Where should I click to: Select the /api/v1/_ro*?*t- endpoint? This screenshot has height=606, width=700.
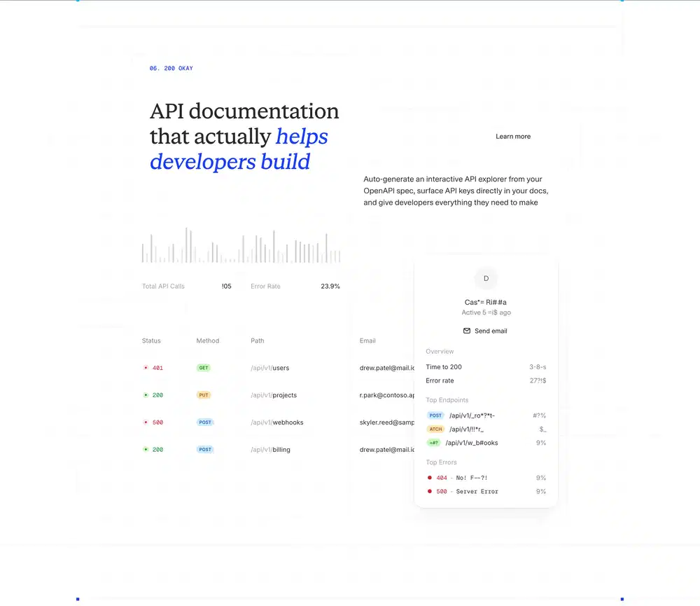pyautogui.click(x=472, y=415)
